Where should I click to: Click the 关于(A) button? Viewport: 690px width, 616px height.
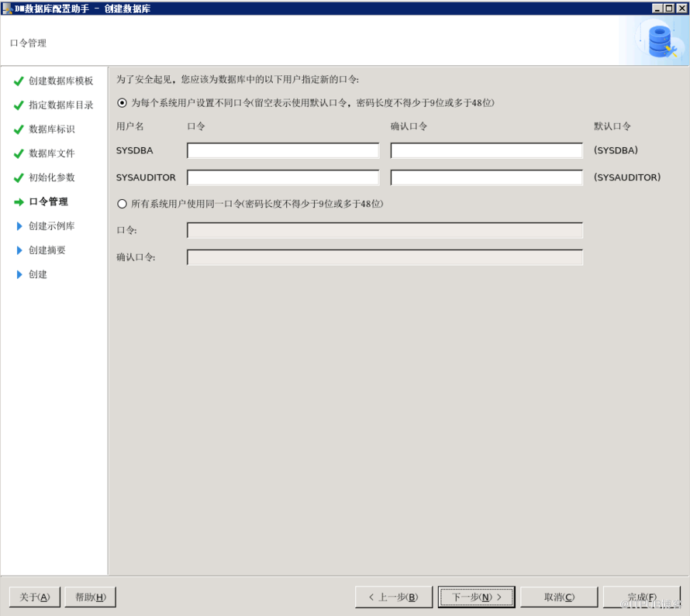pyautogui.click(x=35, y=597)
